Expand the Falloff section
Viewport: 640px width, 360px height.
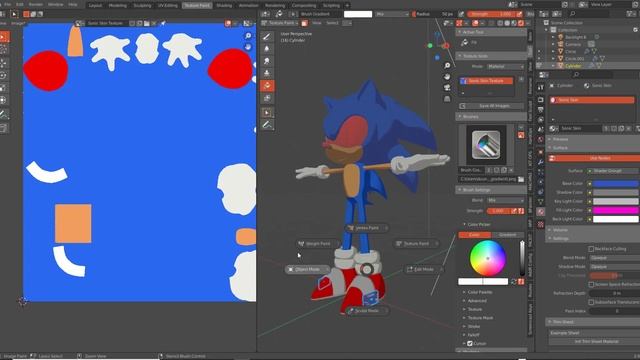pos(473,335)
